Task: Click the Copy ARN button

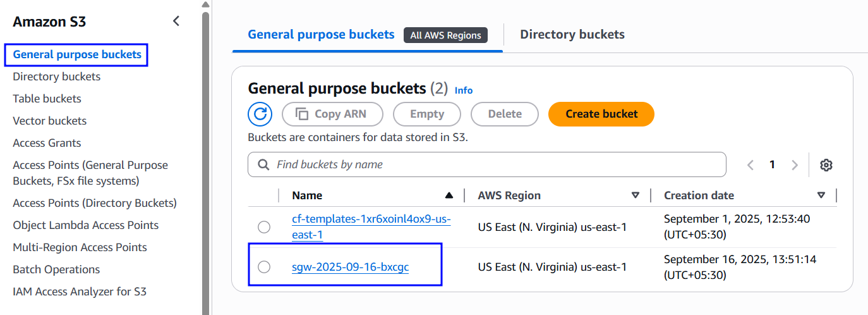Action: pyautogui.click(x=332, y=114)
